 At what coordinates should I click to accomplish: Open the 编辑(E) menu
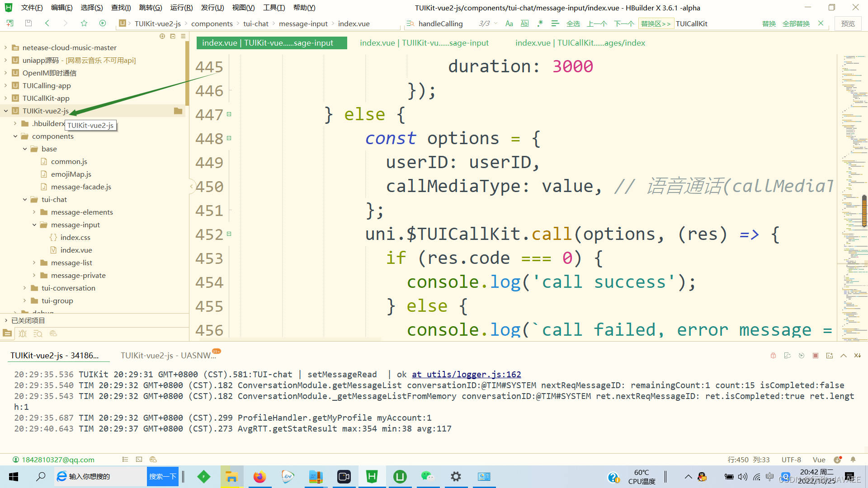click(61, 8)
